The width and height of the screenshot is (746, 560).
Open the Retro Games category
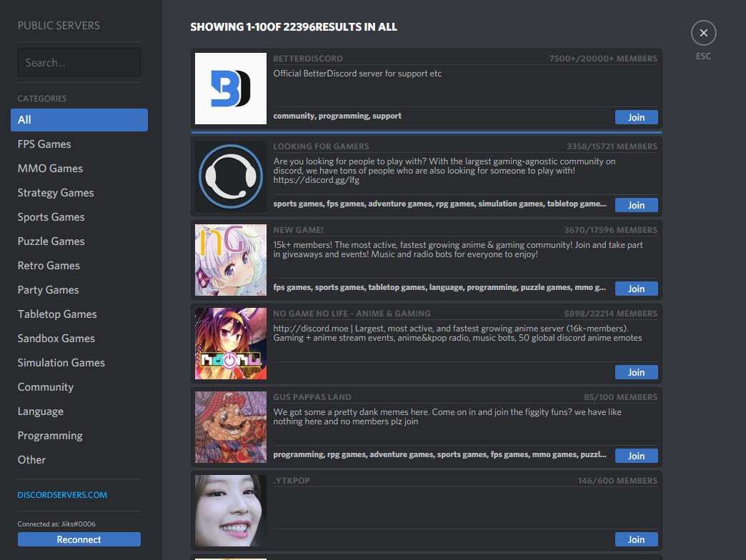pyautogui.click(x=79, y=265)
